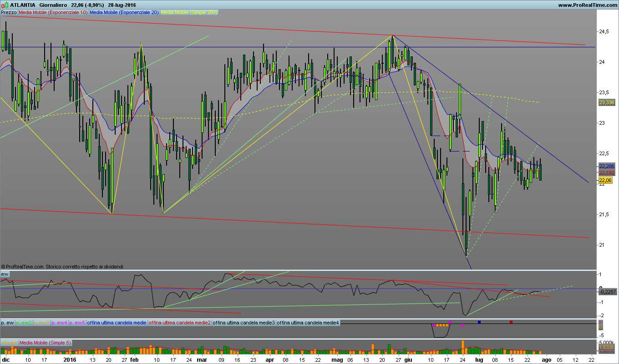Click the dic month axis label

[5, 359]
